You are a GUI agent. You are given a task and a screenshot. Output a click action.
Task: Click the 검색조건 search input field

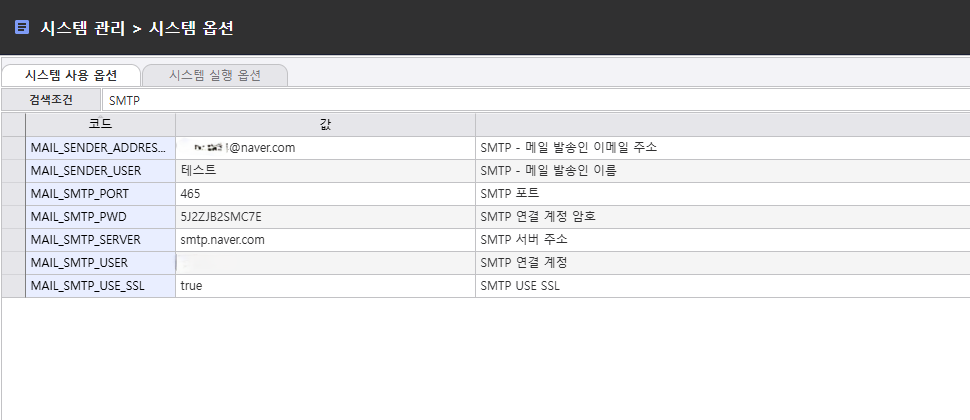(535, 100)
